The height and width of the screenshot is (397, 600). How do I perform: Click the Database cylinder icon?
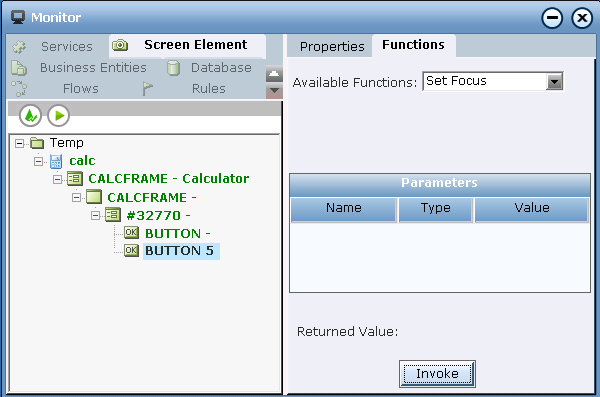tap(173, 68)
